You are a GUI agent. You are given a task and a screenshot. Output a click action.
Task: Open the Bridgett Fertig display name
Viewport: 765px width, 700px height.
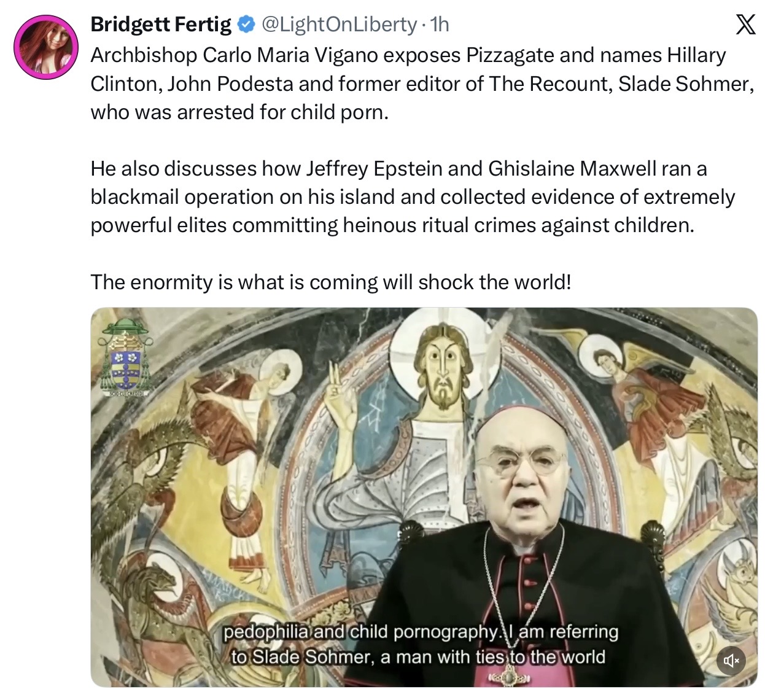161,25
